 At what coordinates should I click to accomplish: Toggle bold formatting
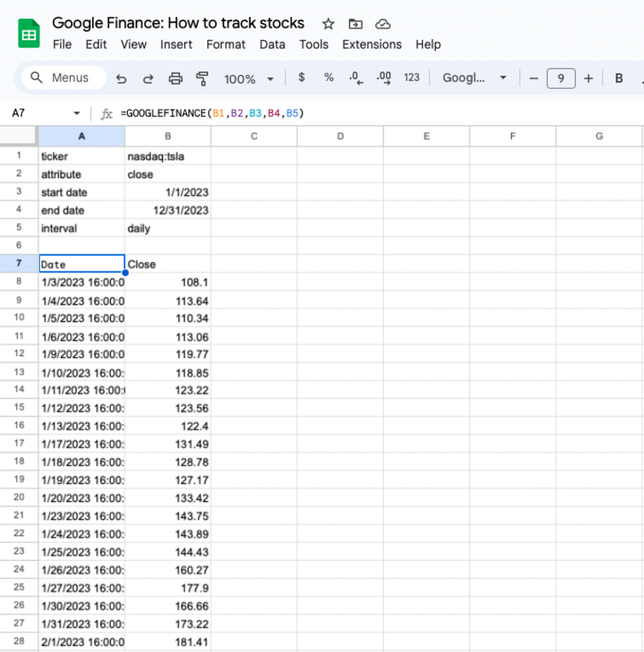click(x=619, y=78)
